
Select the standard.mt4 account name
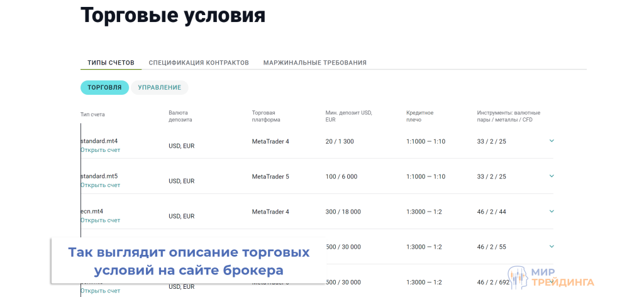click(x=99, y=141)
